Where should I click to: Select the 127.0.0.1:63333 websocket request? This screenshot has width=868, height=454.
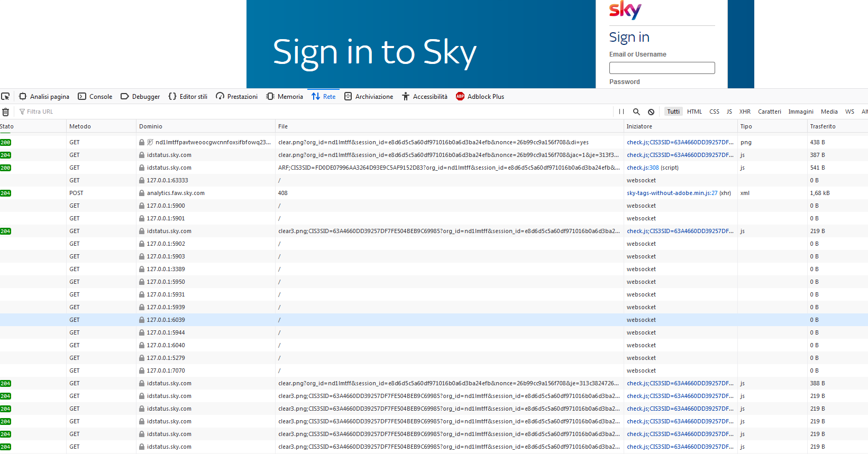tap(434, 180)
